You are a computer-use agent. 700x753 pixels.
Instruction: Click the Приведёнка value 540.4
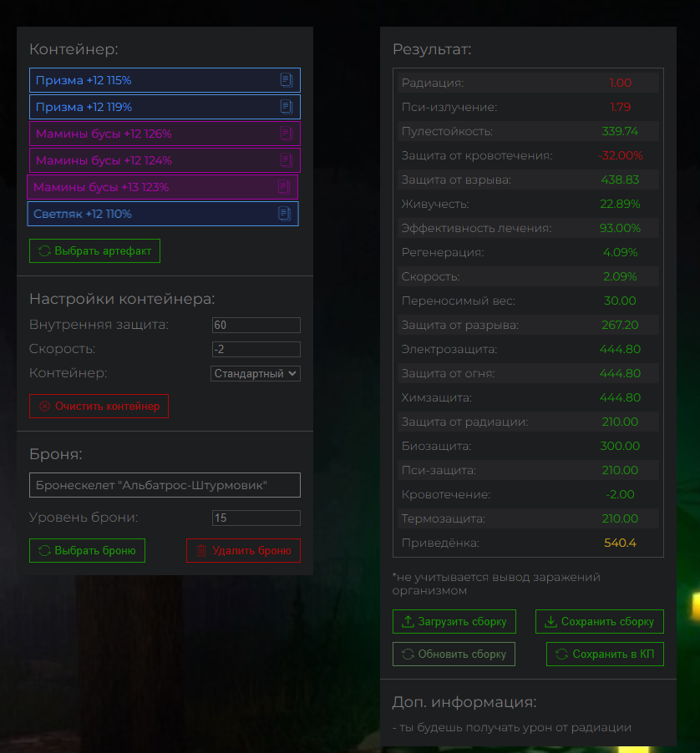click(x=621, y=543)
